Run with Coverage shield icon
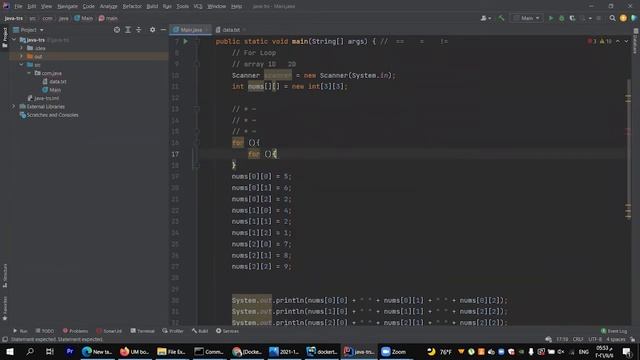This screenshot has width=640, height=360. [x=572, y=18]
